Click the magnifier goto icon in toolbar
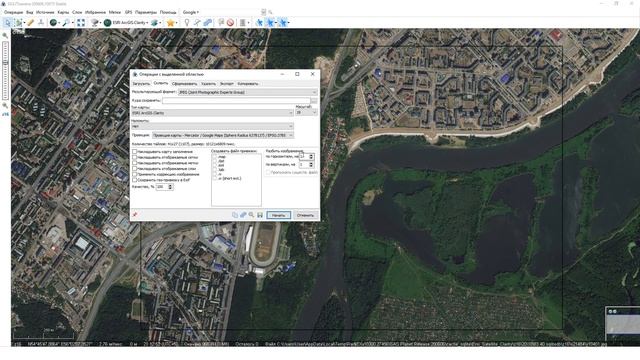 pyautogui.click(x=65, y=22)
